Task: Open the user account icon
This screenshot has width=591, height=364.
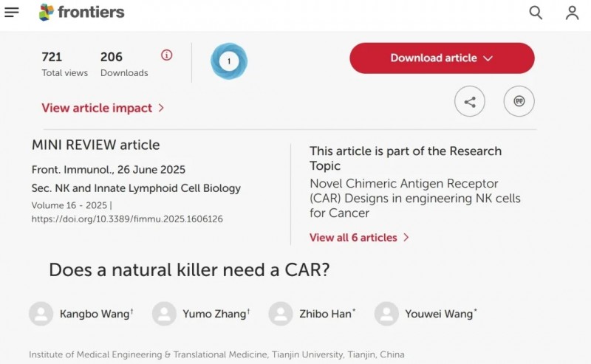Action: coord(572,13)
